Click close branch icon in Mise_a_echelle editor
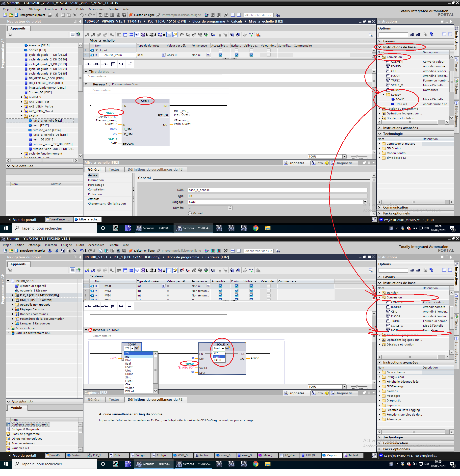The image size is (460, 476). [x=130, y=64]
